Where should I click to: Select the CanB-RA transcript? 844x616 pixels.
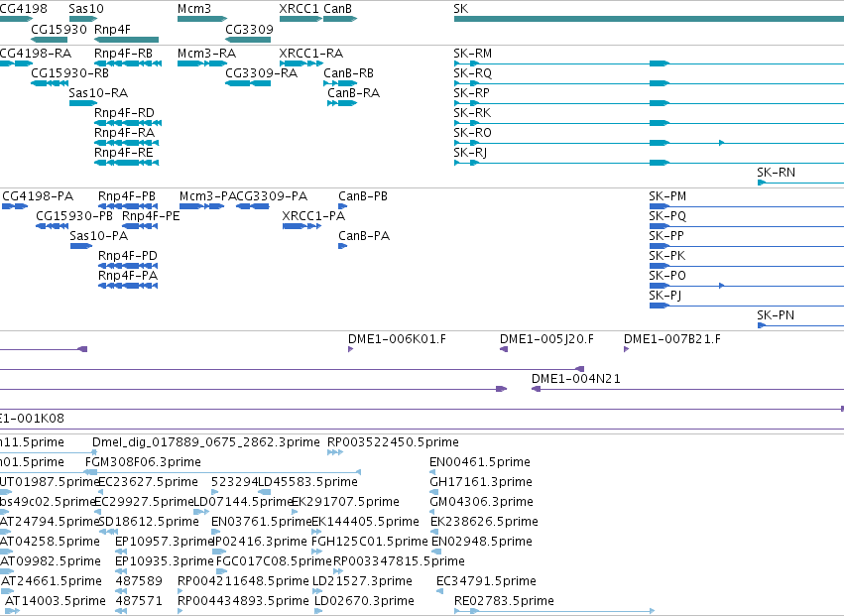click(353, 93)
